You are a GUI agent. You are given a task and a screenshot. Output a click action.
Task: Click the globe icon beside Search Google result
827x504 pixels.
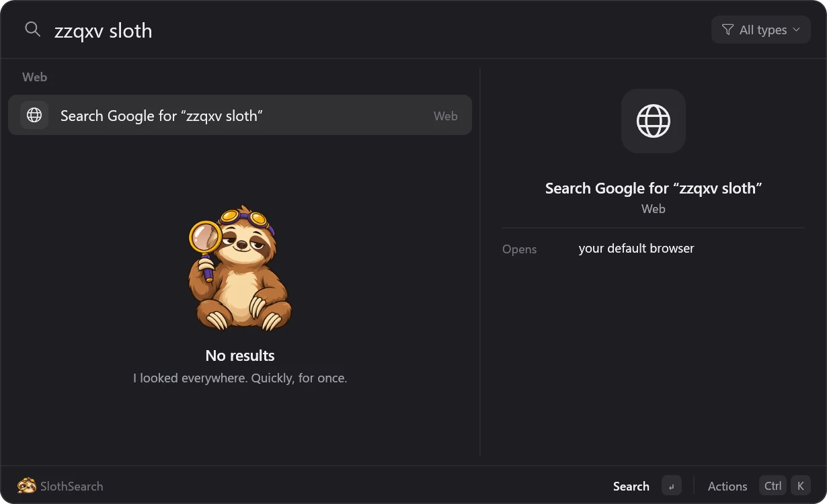34,115
